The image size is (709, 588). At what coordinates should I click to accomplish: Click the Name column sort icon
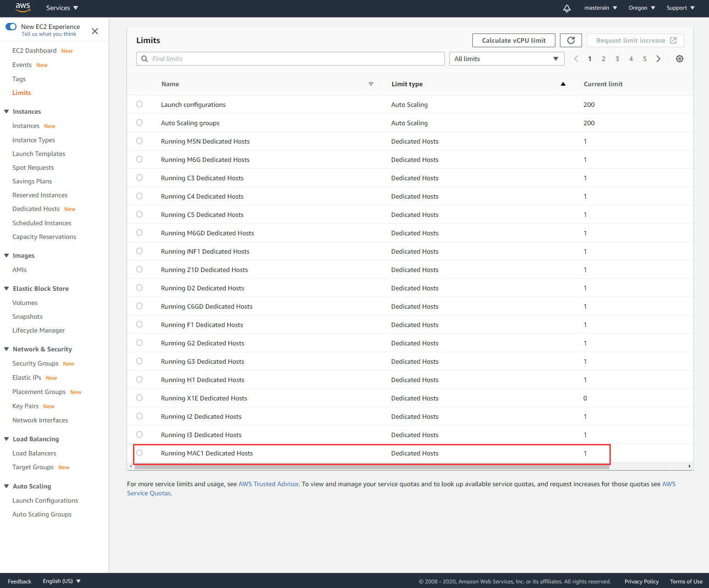click(371, 84)
